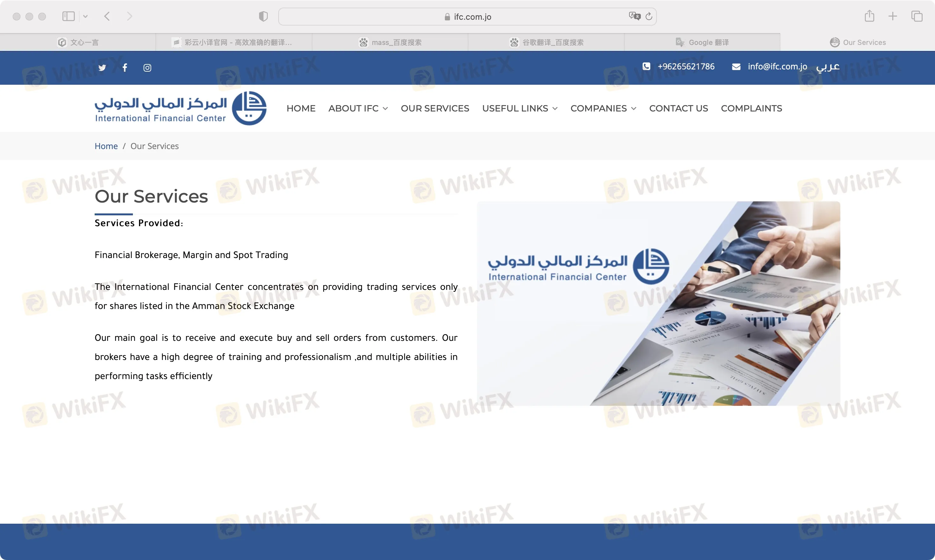Image resolution: width=935 pixels, height=560 pixels.
Task: Click the email envelope icon
Action: 736,67
